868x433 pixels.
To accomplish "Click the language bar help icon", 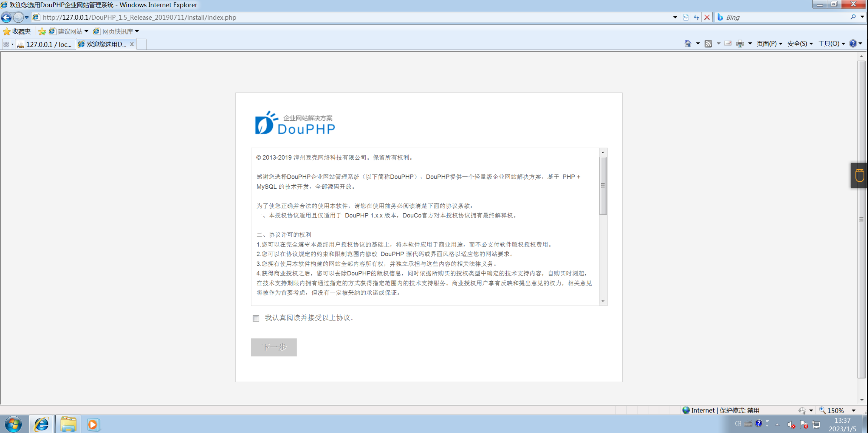I will pos(758,423).
